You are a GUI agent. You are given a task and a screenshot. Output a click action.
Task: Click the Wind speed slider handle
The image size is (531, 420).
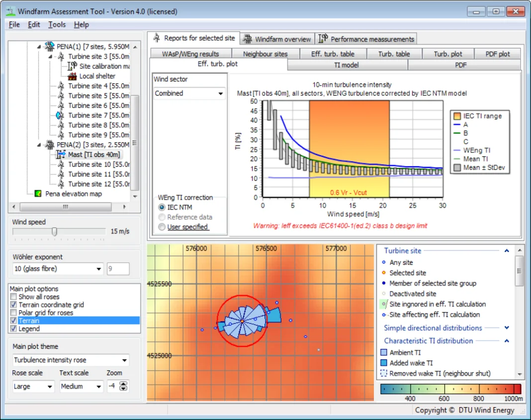[x=55, y=232]
